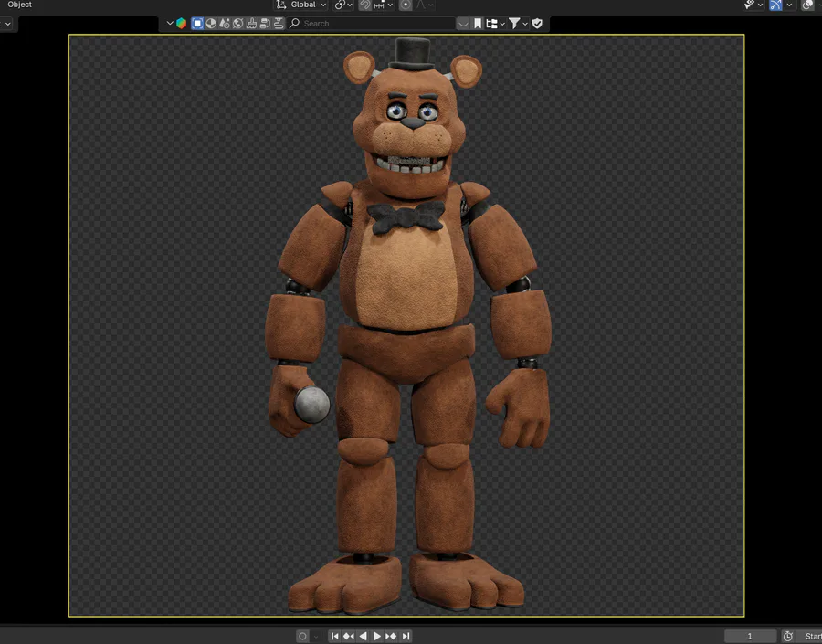
Task: Click the dropdown button right of Search
Action: click(463, 23)
